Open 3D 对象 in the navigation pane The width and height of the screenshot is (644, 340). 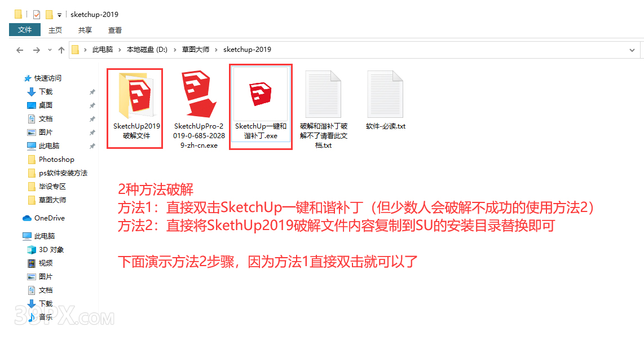(x=45, y=250)
